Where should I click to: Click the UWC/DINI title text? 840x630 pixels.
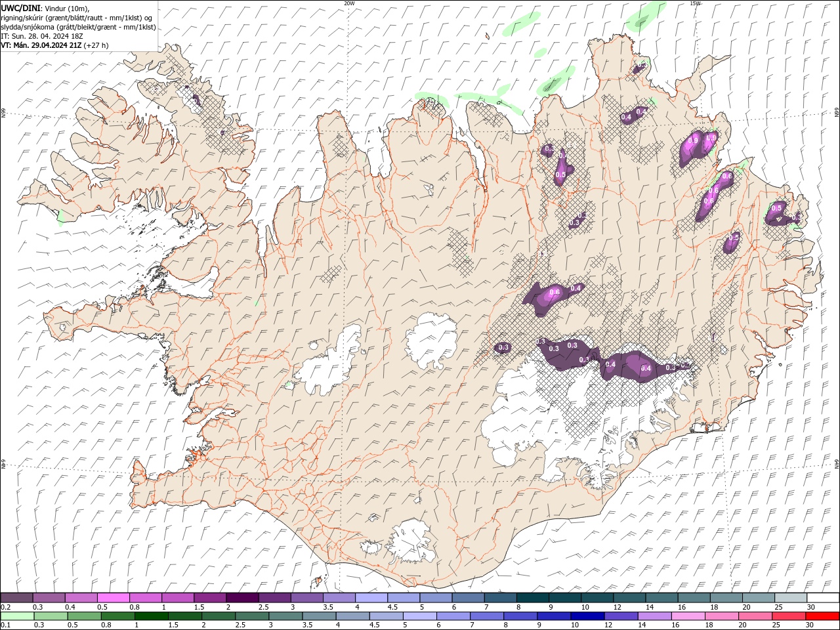[x=22, y=8]
